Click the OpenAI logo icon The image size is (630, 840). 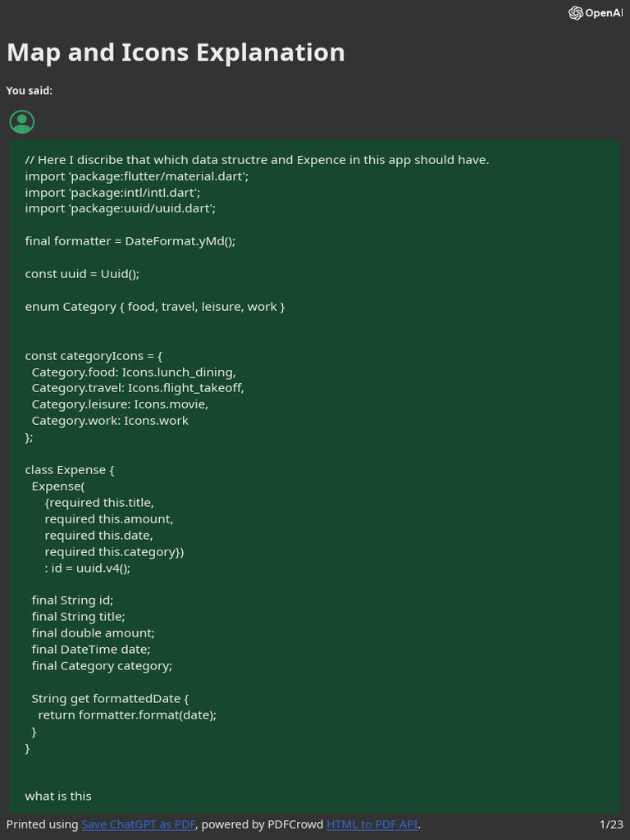click(x=575, y=12)
